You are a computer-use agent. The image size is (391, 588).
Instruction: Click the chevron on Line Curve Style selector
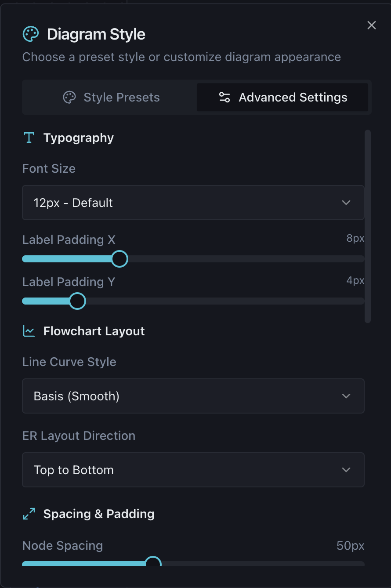346,396
